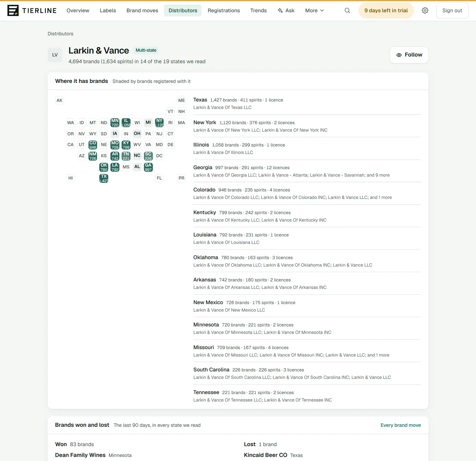Expand the More menu chevron
The width and height of the screenshot is (476, 461).
[x=322, y=10]
